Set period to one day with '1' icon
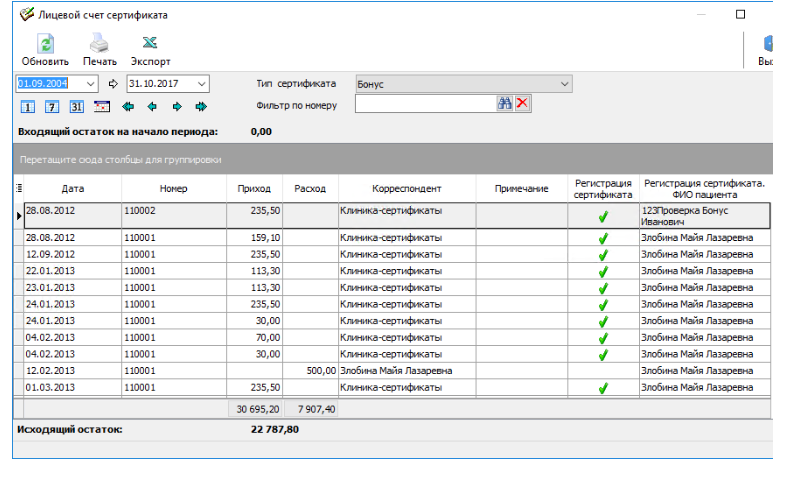 27,106
